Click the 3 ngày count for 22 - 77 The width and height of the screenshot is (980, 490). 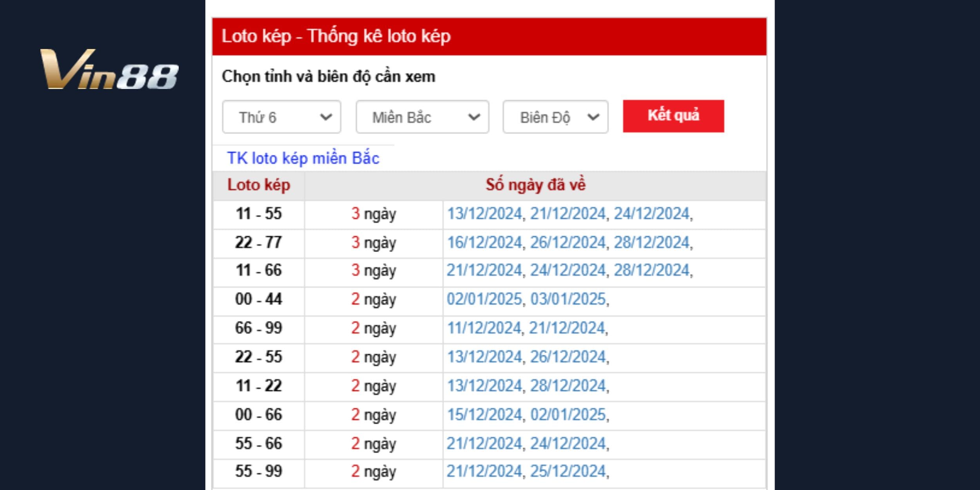[374, 243]
